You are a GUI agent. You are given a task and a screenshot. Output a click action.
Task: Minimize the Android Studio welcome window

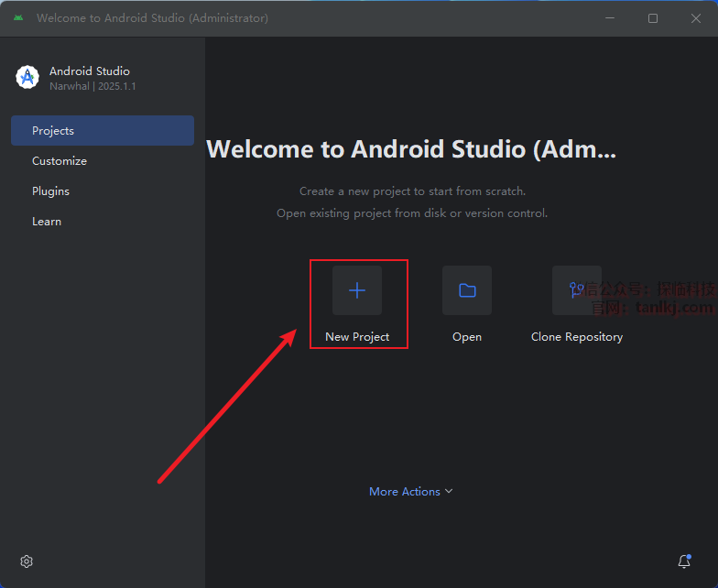click(x=611, y=18)
